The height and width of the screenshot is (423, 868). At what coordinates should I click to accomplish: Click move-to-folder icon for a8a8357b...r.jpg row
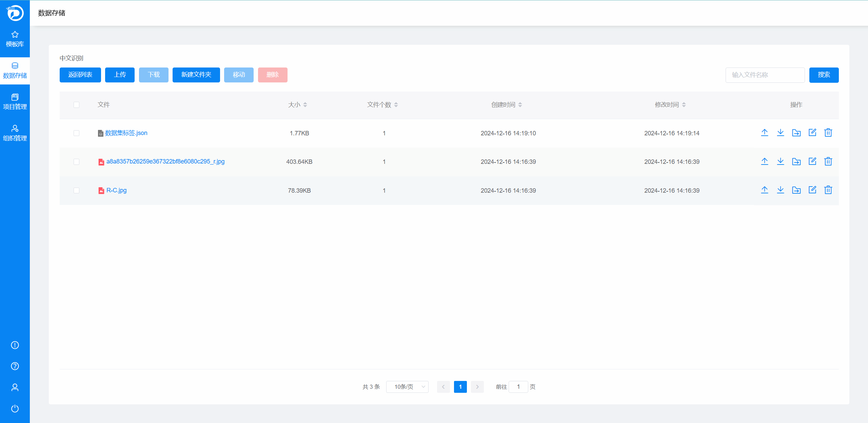796,161
